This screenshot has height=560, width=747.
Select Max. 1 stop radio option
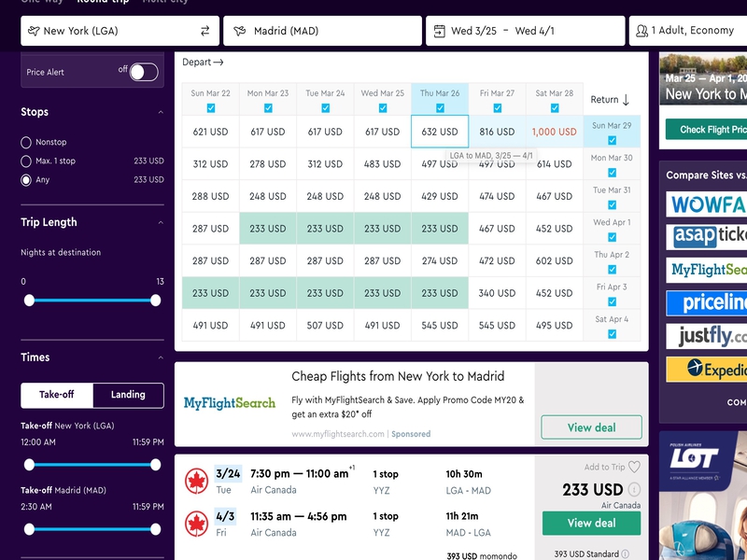[x=26, y=161]
